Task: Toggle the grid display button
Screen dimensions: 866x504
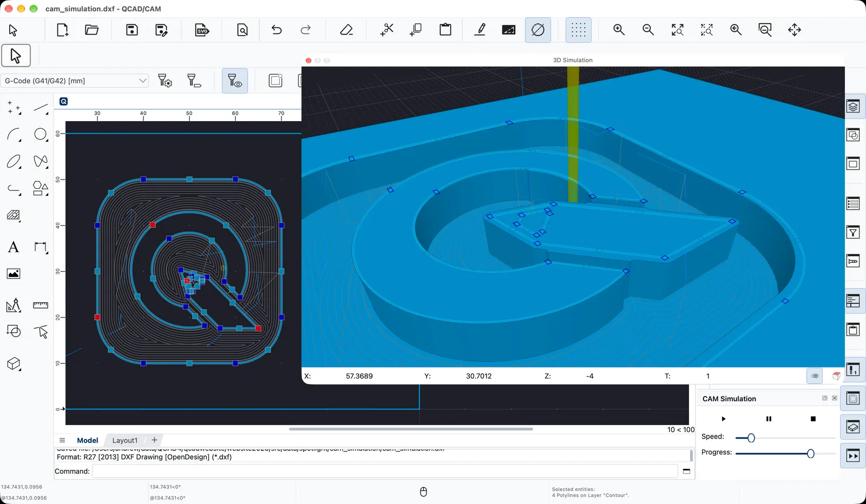Action: 579,30
